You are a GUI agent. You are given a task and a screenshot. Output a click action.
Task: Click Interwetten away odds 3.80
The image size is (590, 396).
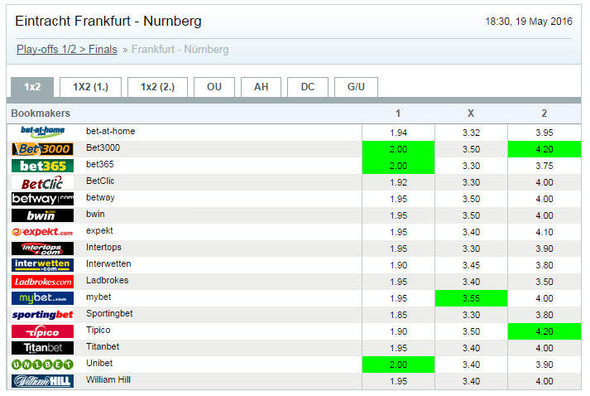click(544, 265)
